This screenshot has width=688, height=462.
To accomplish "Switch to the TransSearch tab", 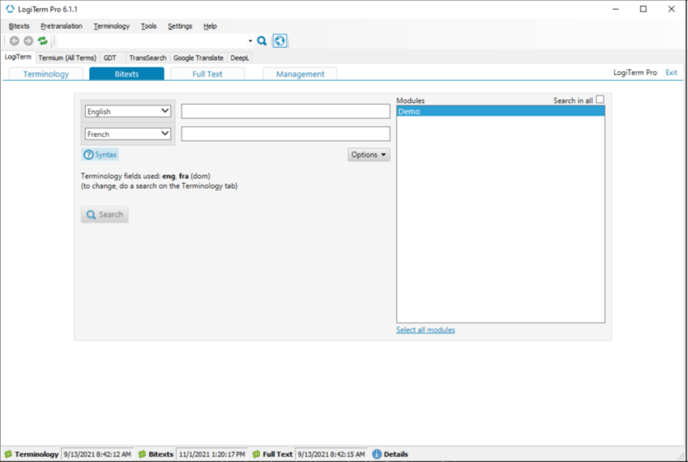I will tap(148, 58).
